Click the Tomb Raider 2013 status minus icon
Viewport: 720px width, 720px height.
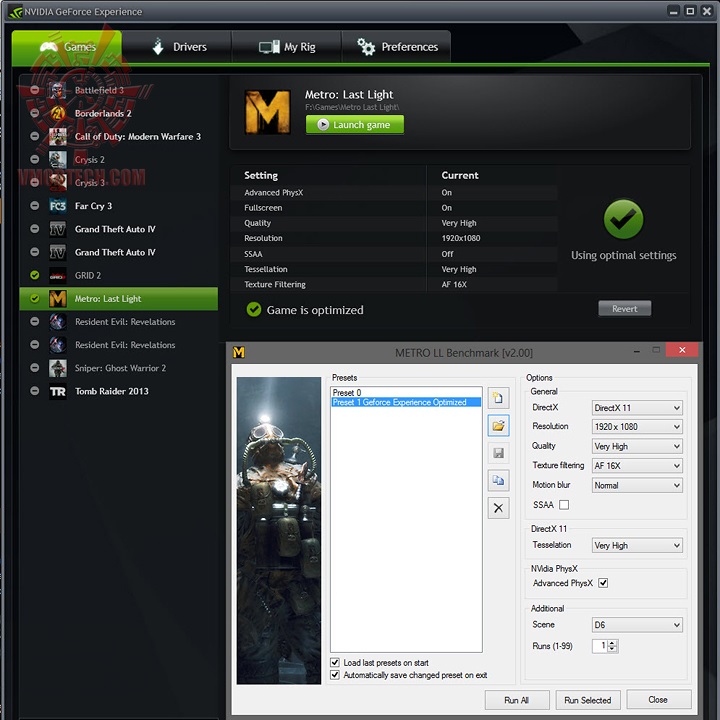click(34, 391)
